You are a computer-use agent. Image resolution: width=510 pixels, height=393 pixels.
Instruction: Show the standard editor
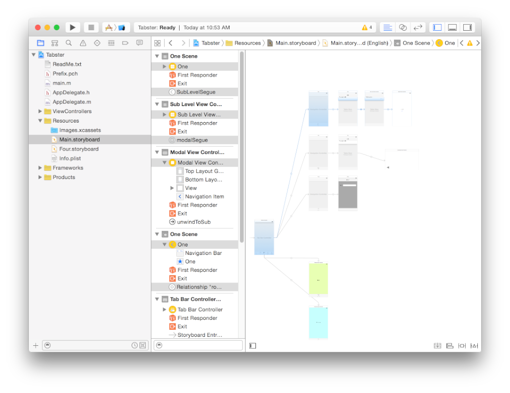[387, 27]
